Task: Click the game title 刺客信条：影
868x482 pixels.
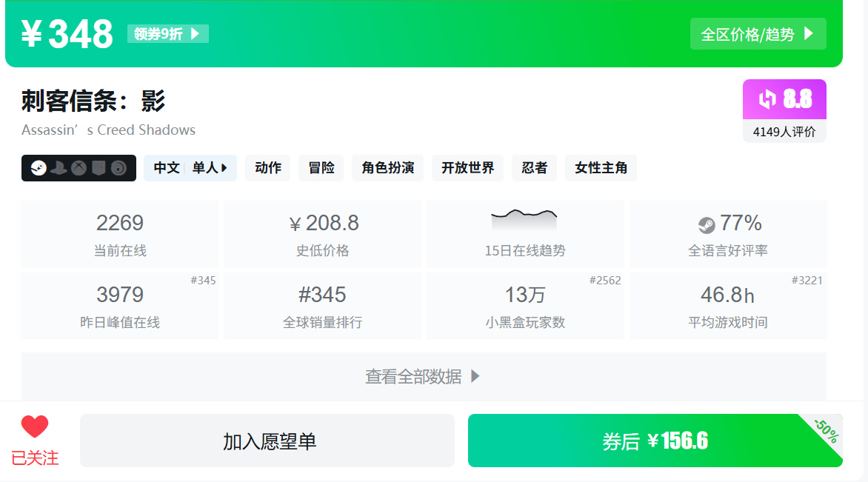Action: [x=93, y=101]
